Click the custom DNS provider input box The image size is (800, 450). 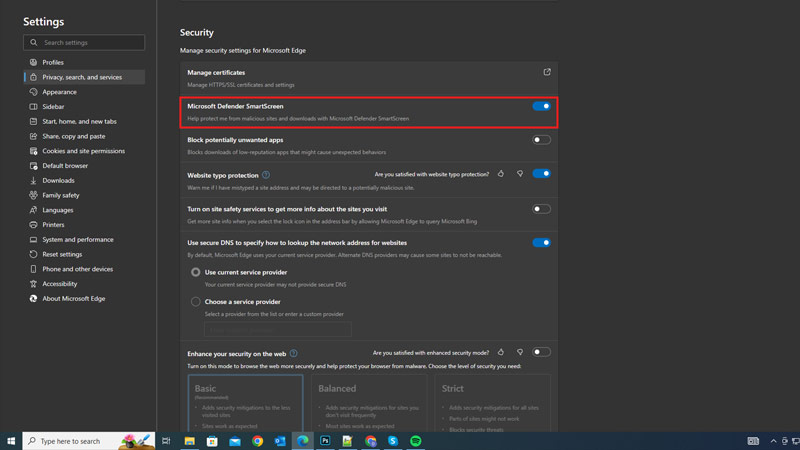click(278, 330)
